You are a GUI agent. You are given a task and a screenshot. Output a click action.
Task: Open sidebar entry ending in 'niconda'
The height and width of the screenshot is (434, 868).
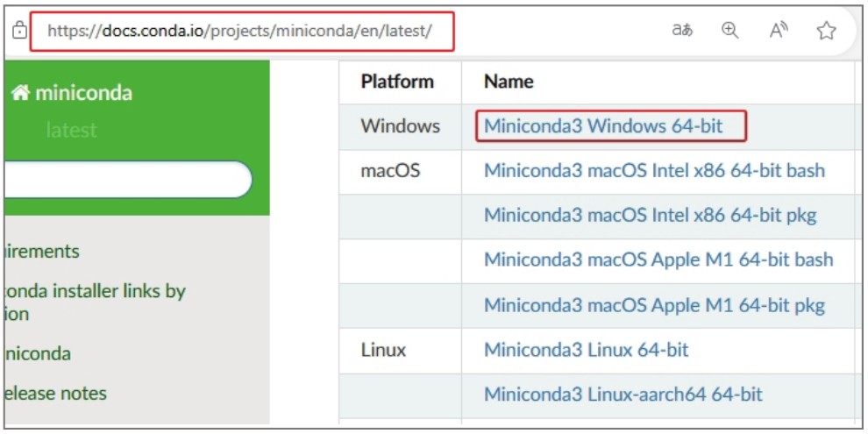(38, 353)
